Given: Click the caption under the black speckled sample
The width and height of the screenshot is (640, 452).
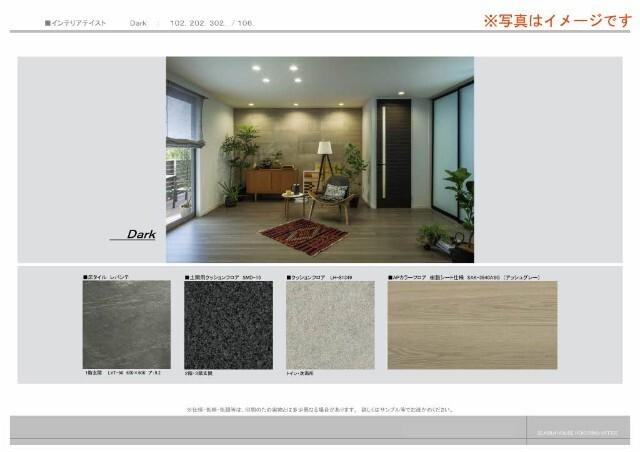Looking at the screenshot, I should tap(198, 373).
